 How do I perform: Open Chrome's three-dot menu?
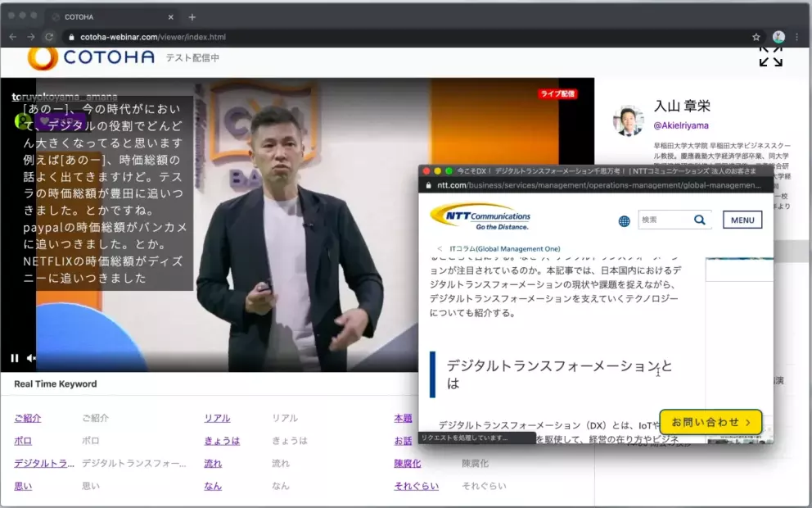click(x=797, y=37)
